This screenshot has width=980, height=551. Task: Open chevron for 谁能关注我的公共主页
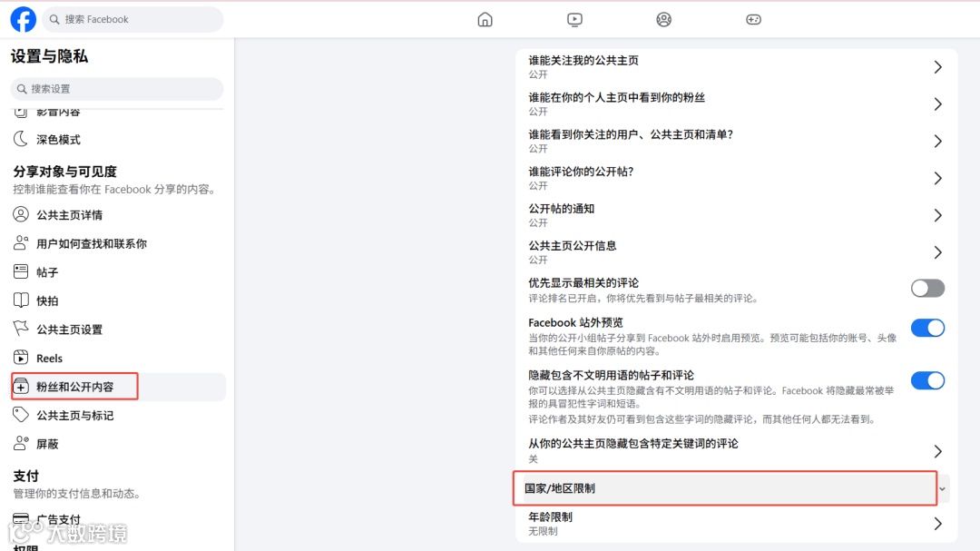click(x=937, y=67)
